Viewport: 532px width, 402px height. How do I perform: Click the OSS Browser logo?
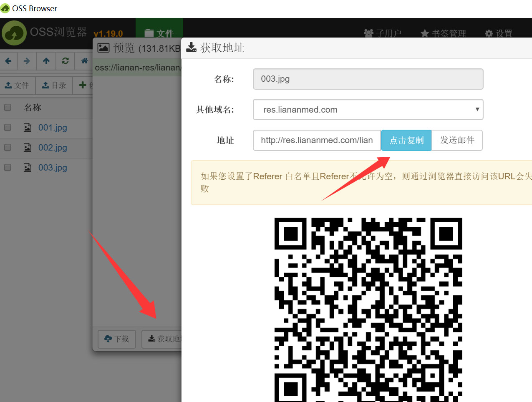coord(14,33)
